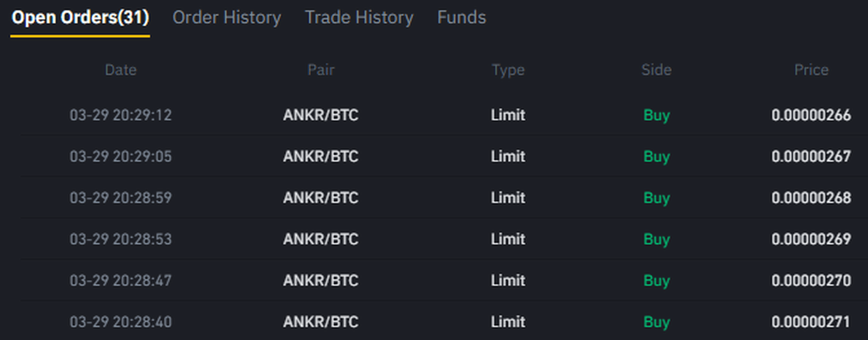Screen dimensions: 868x340
Task: Open ANKR/BTC pair on the 20:29:12 order
Action: 321,115
